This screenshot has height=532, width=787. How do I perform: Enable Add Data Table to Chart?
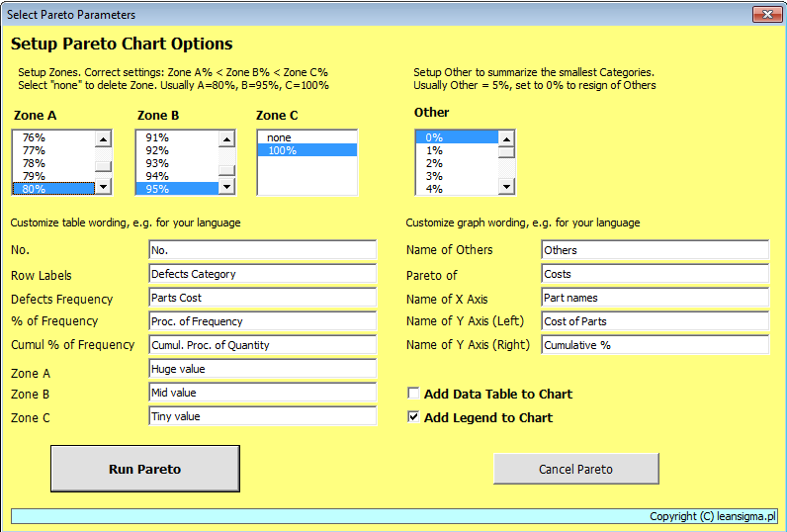[414, 394]
